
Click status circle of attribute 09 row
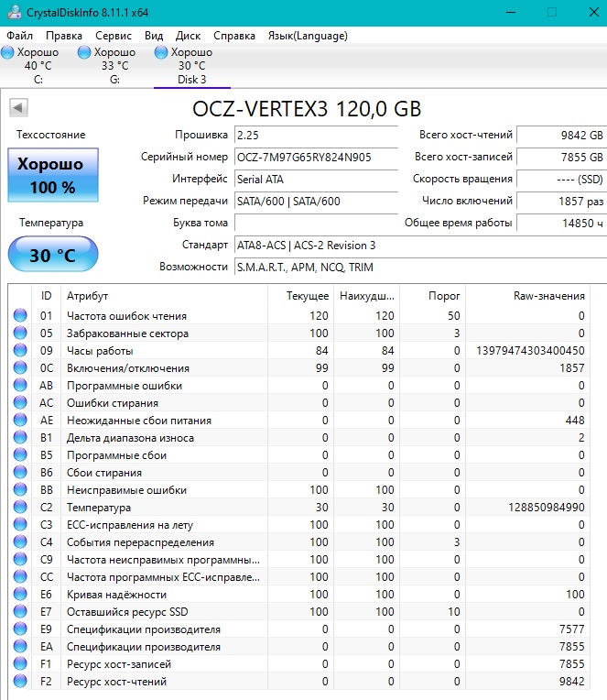pyautogui.click(x=20, y=350)
